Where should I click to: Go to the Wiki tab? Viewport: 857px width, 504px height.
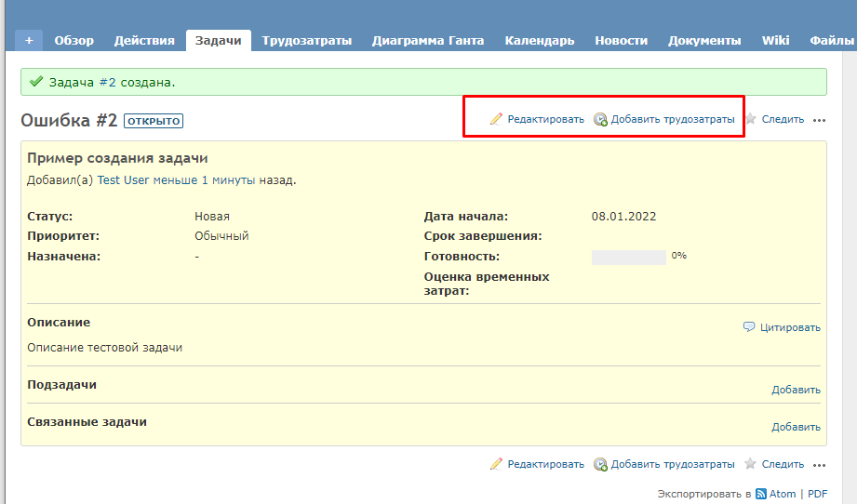pos(775,40)
